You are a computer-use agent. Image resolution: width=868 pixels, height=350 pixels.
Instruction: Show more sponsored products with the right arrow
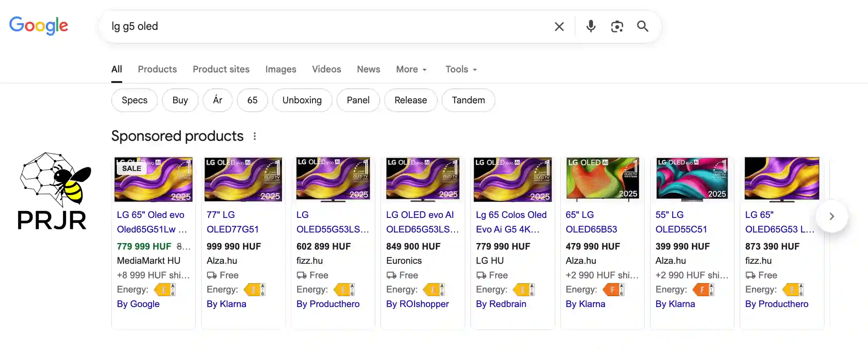tap(832, 216)
